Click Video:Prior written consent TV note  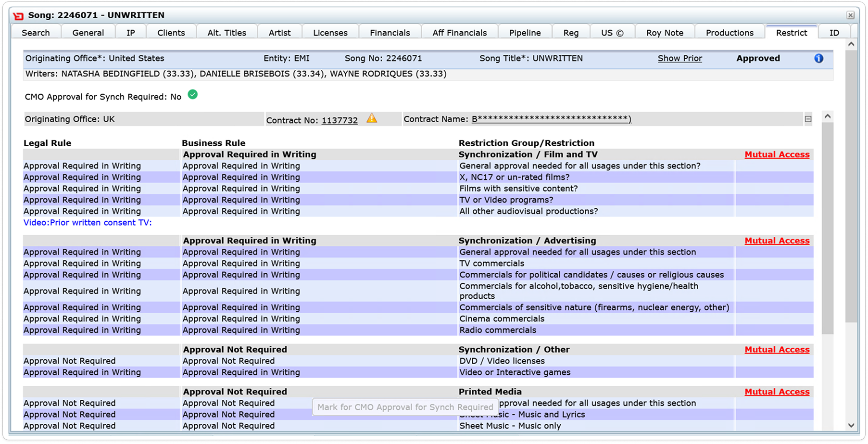88,223
